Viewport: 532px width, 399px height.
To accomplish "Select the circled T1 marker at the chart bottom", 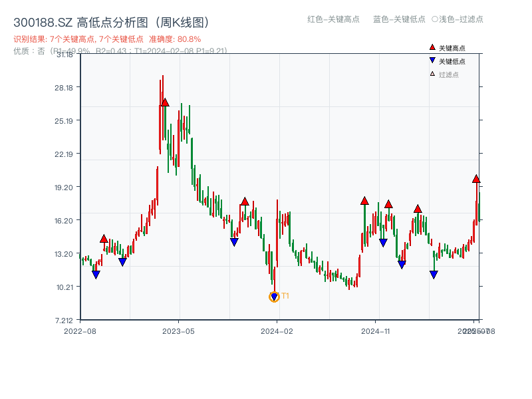I will tap(274, 297).
